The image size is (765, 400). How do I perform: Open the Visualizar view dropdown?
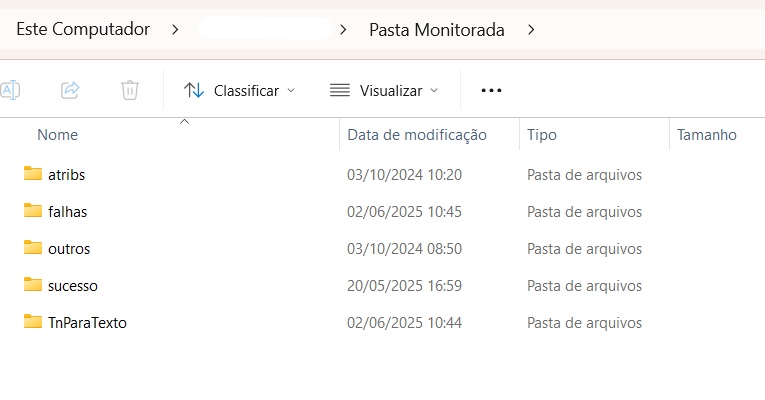pos(384,90)
